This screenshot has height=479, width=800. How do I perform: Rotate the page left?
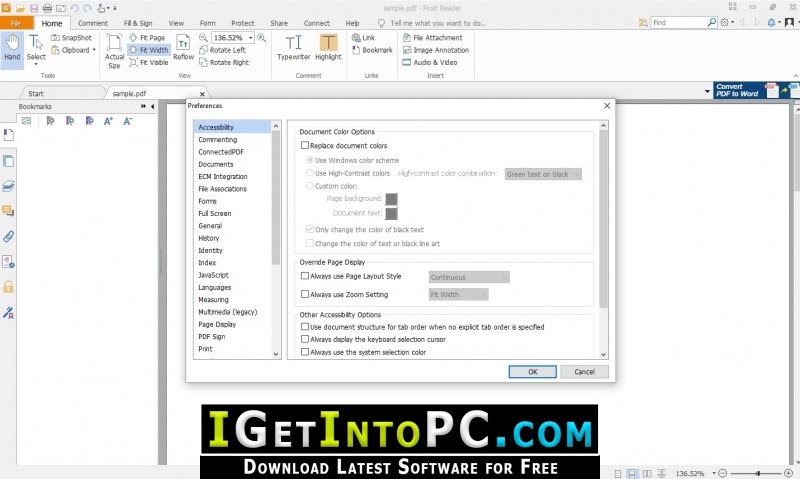click(x=222, y=50)
